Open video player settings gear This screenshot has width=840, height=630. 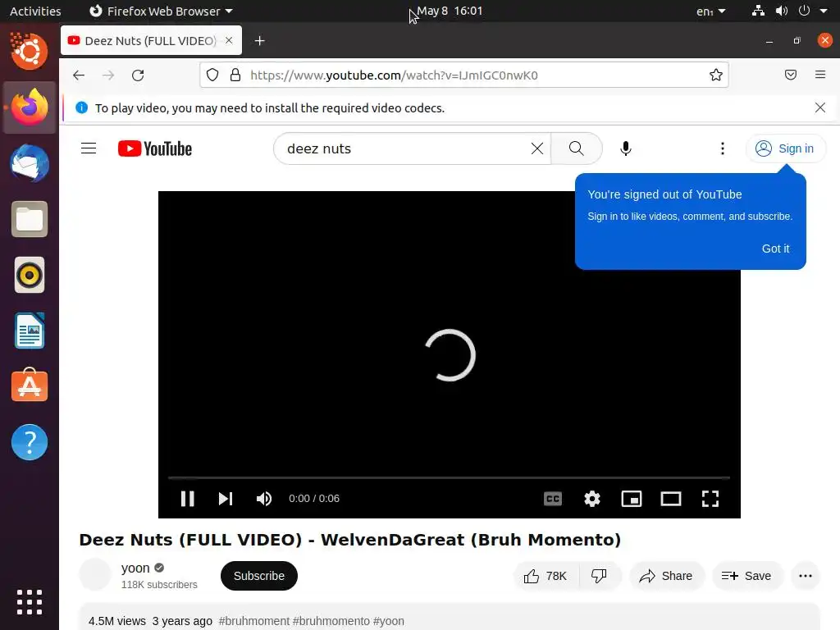(592, 499)
